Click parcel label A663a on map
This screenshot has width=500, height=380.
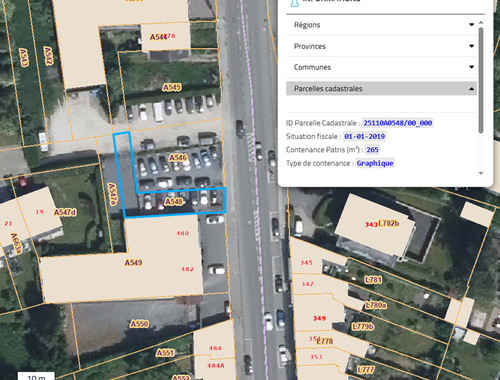pyautogui.click(x=16, y=244)
